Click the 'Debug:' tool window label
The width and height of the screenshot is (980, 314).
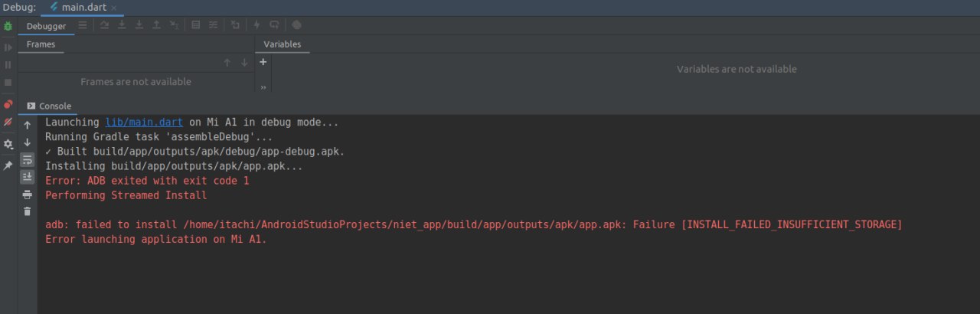point(19,8)
